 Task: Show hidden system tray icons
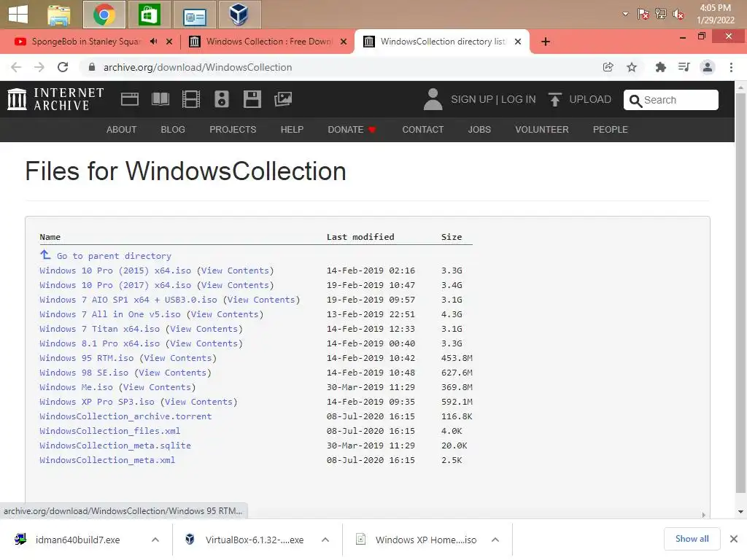pyautogui.click(x=625, y=14)
